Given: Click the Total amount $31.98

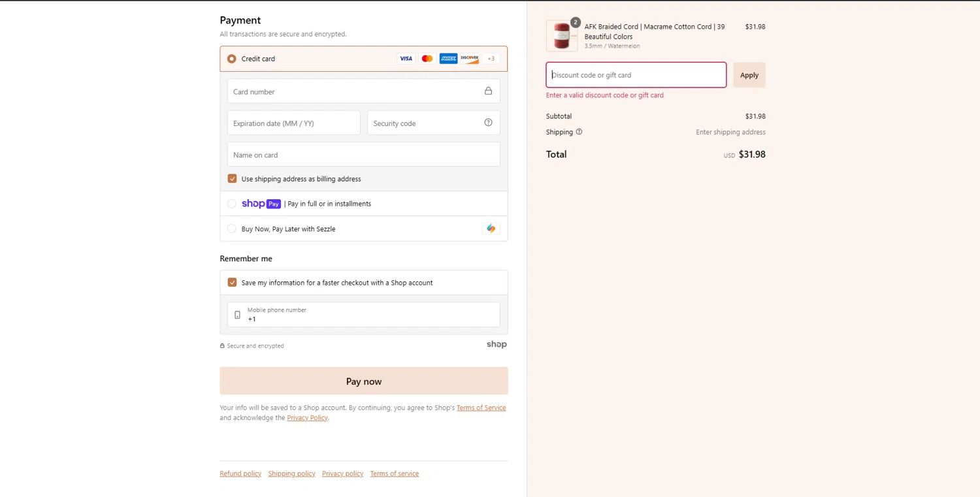Looking at the screenshot, I should click(x=752, y=155).
